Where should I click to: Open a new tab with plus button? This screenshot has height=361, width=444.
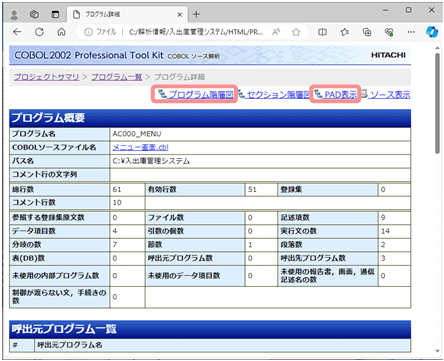pos(196,14)
